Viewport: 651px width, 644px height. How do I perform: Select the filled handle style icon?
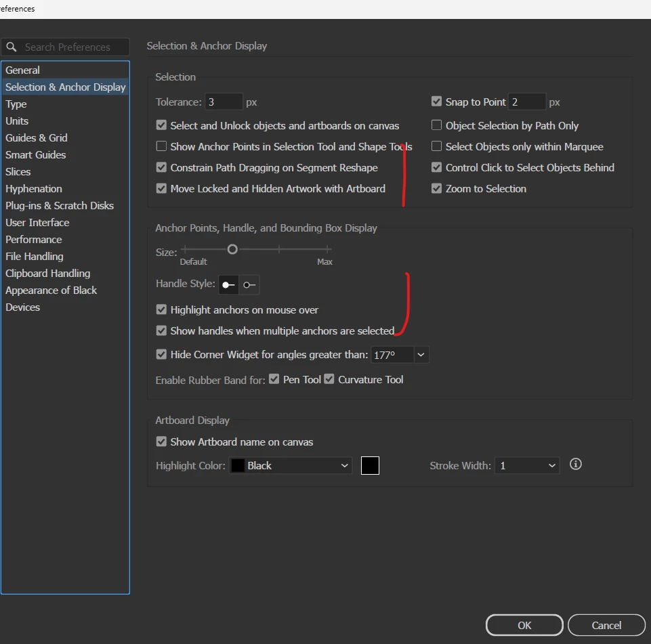pyautogui.click(x=228, y=284)
